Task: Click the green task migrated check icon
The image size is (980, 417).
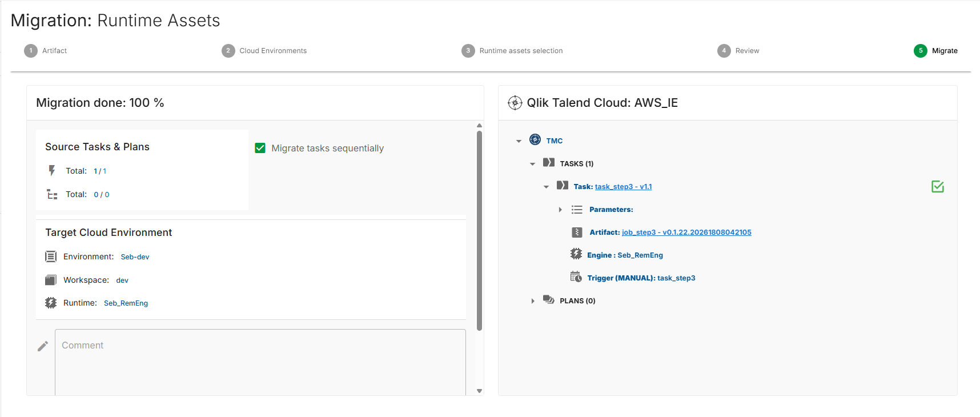Action: (x=937, y=187)
